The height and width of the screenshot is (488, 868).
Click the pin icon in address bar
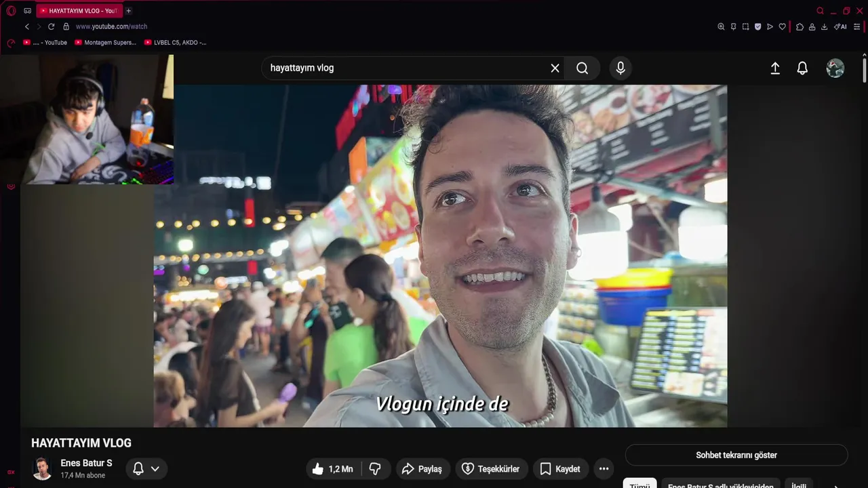pos(733,26)
